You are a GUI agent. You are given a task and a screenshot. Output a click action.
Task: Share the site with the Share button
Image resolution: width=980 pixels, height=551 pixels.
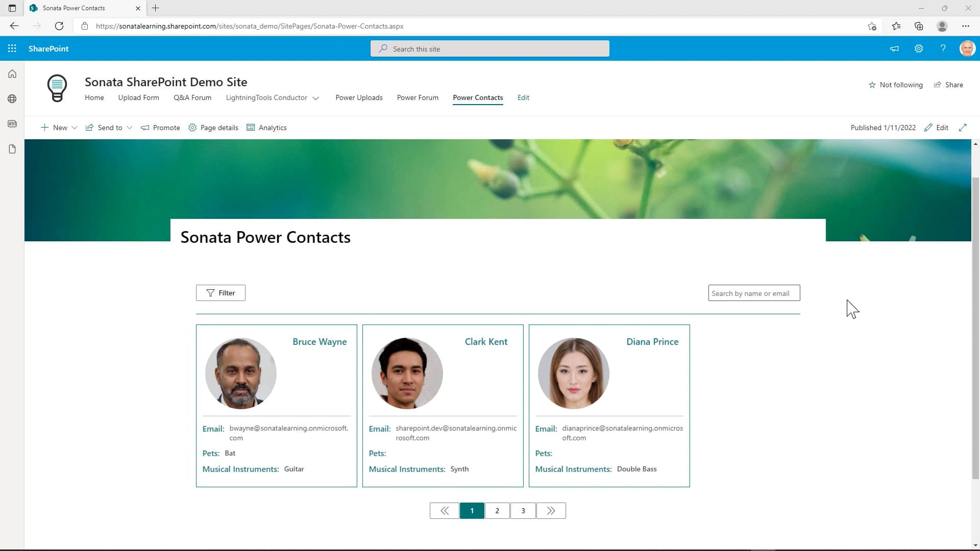point(948,85)
